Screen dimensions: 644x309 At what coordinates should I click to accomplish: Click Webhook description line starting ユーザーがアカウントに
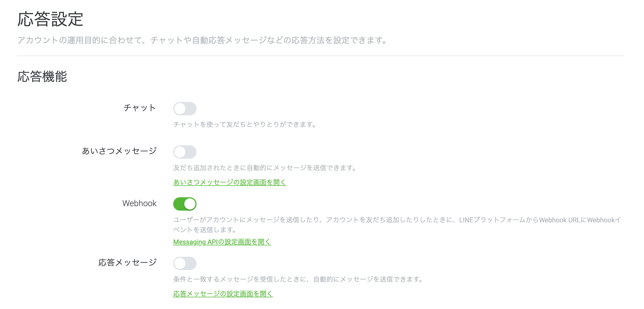[x=397, y=220]
